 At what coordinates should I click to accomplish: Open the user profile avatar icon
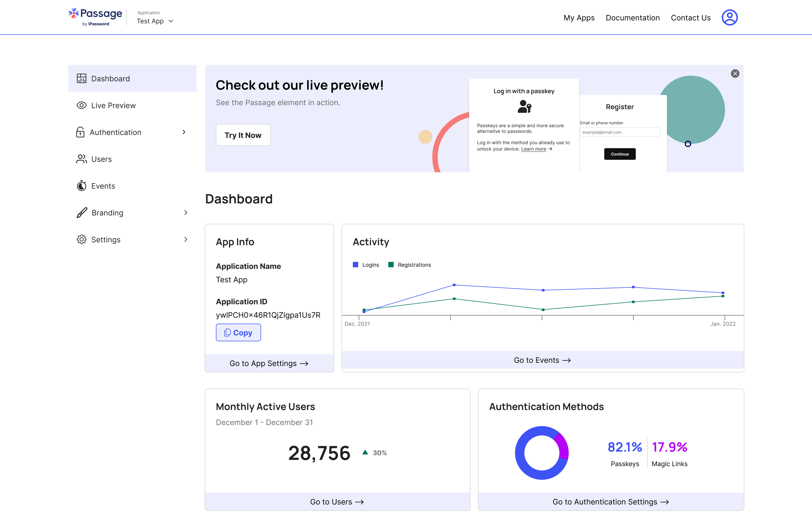730,17
